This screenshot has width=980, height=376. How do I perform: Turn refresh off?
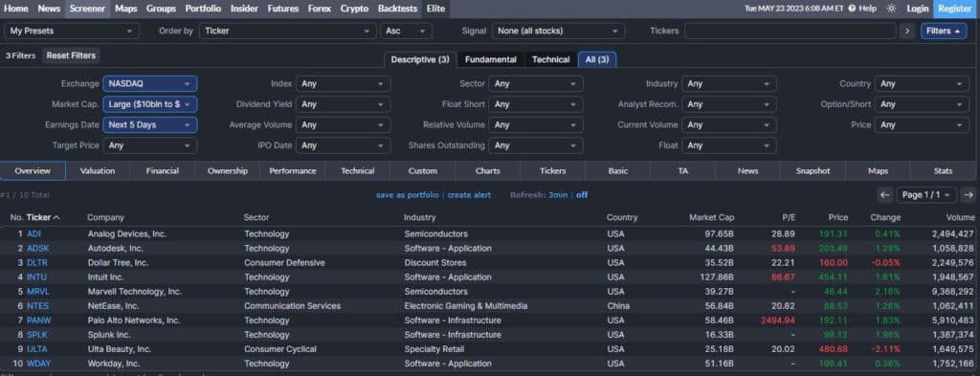[582, 195]
